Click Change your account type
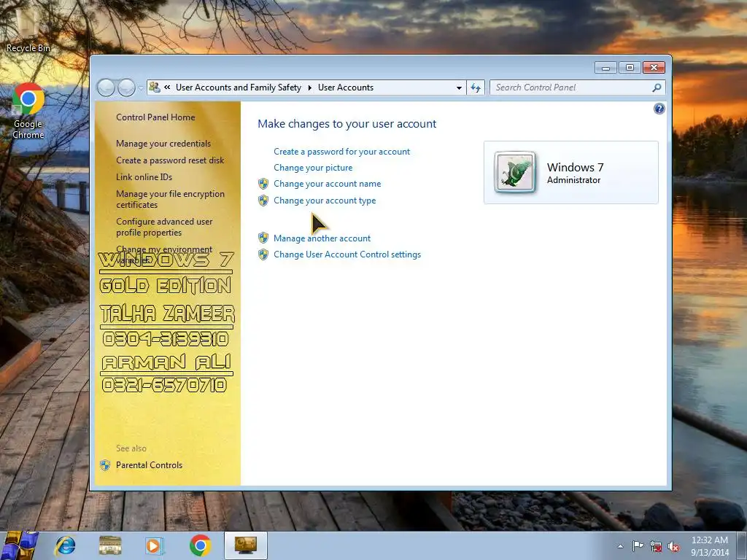 (x=325, y=201)
